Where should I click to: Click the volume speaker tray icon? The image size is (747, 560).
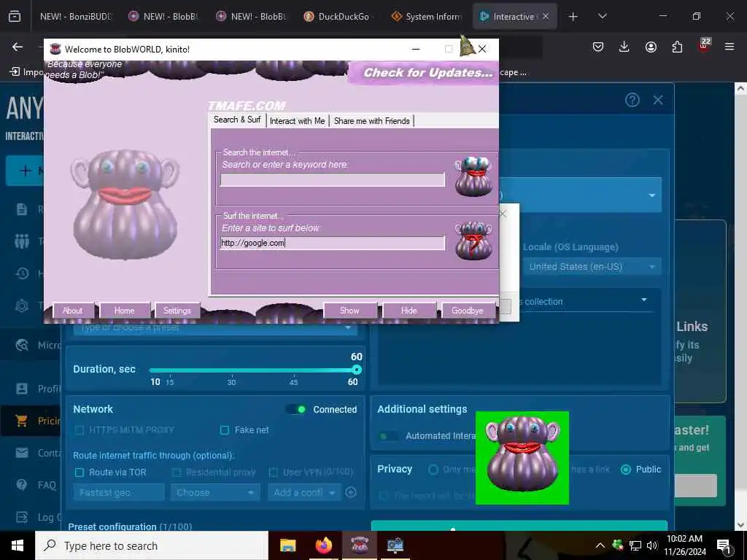(652, 545)
